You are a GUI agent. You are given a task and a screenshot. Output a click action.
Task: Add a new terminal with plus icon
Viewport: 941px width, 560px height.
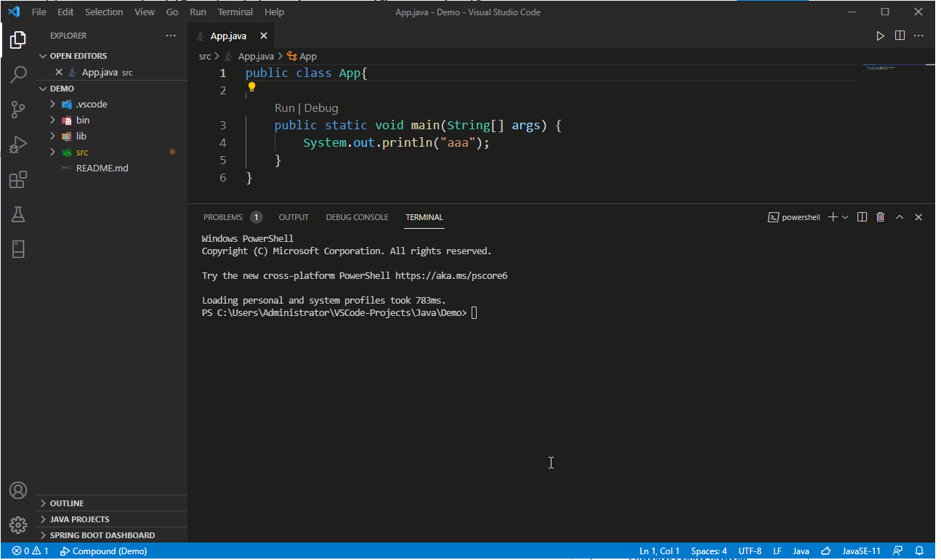(x=833, y=217)
